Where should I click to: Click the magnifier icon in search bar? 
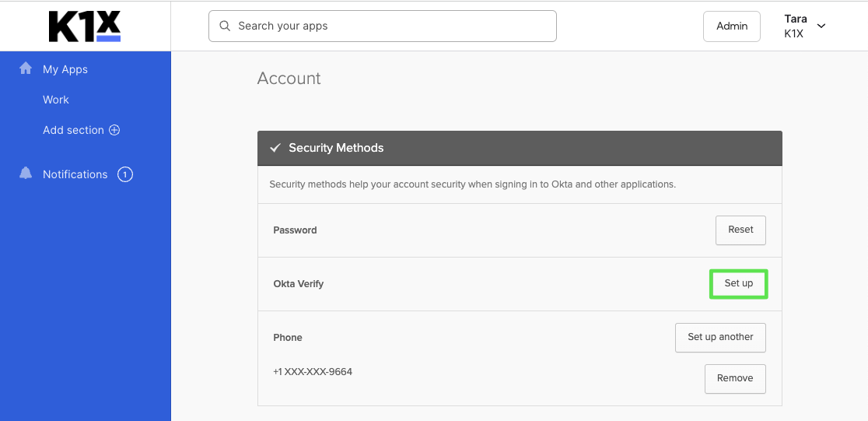point(225,26)
